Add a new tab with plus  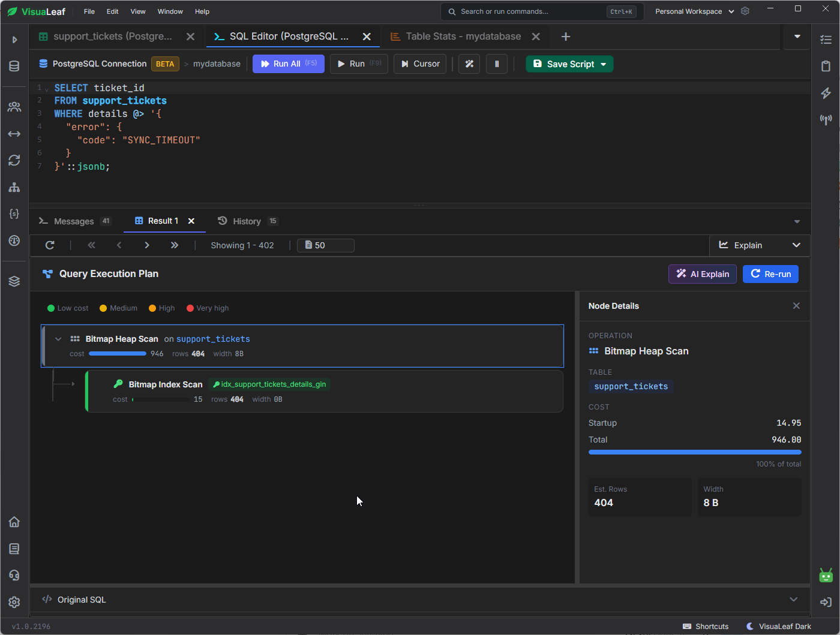(565, 37)
